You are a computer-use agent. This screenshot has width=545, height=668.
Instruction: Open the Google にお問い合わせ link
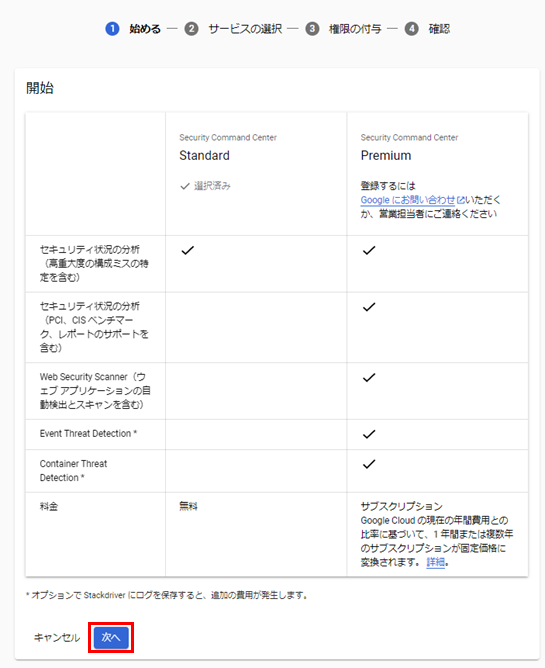pyautogui.click(x=408, y=200)
